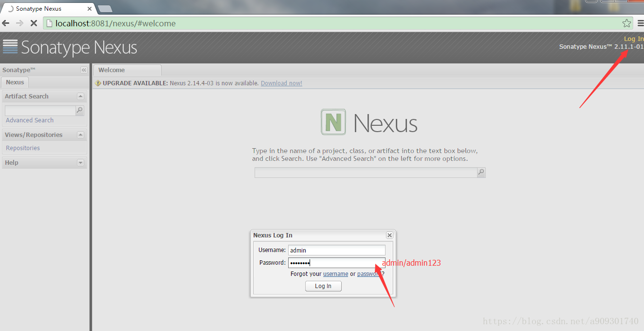
Task: Click the browser back arrow
Action: [6, 23]
